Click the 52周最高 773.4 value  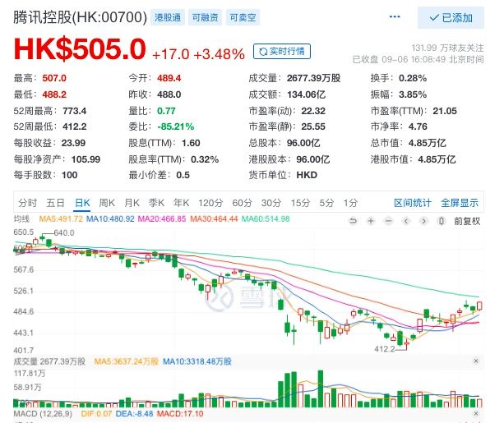[75, 111]
